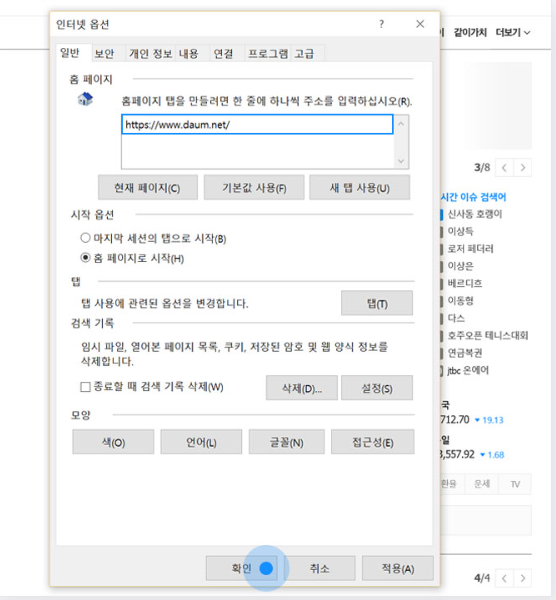The image size is (556, 600).
Task: Click scroll down arrow in homepage box
Action: point(401,161)
